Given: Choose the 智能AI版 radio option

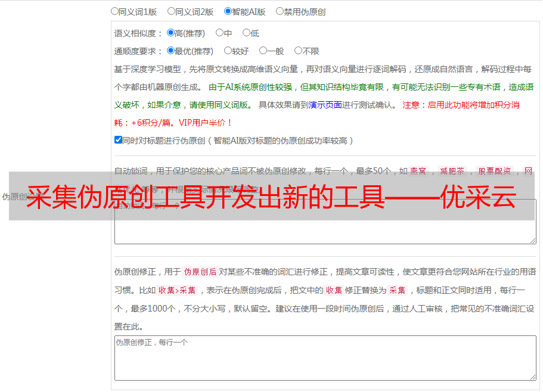Looking at the screenshot, I should tap(228, 11).
